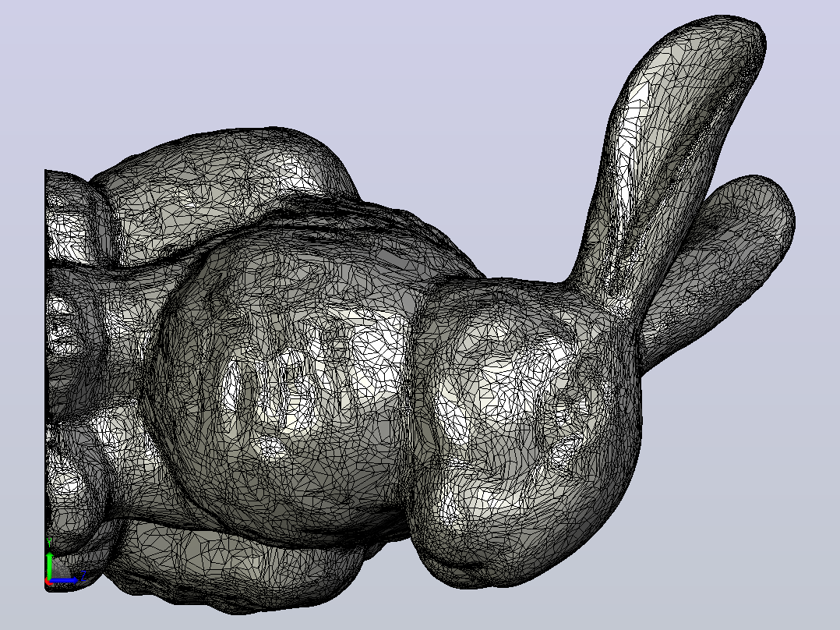Click the blue Z axis arrow
Image resolution: width=840 pixels, height=630 pixels.
(64, 579)
